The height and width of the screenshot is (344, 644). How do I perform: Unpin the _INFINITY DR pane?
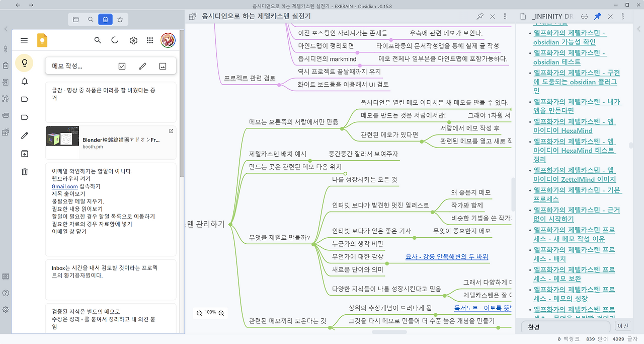click(x=597, y=17)
